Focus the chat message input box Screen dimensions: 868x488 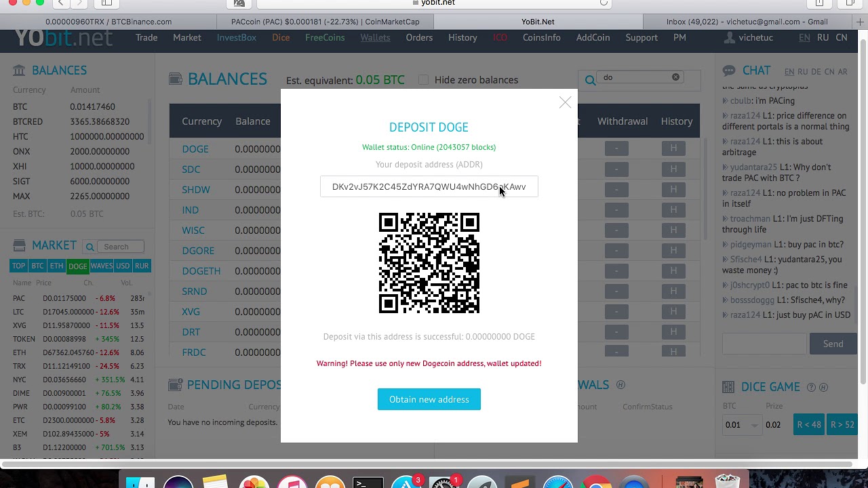763,344
